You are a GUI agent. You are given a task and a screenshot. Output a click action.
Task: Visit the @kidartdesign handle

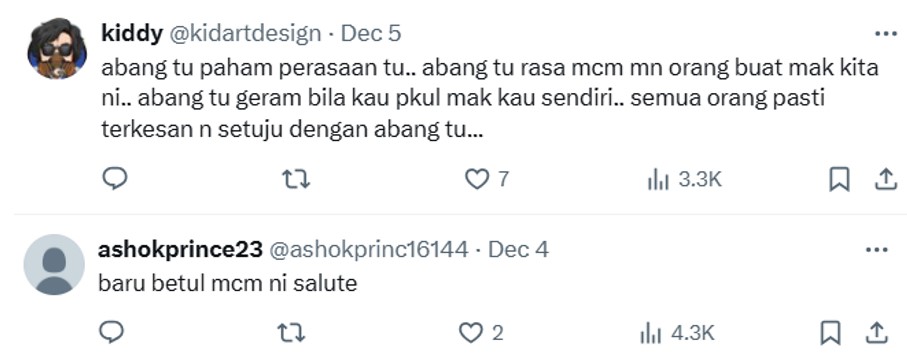tap(245, 34)
